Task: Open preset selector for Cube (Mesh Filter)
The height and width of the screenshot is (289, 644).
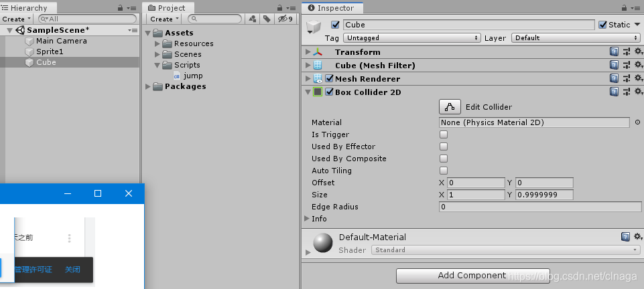Action: [x=627, y=65]
